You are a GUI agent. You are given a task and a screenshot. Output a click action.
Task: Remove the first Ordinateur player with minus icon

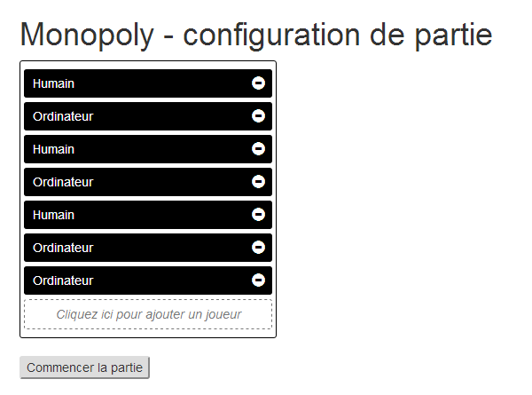[259, 116]
